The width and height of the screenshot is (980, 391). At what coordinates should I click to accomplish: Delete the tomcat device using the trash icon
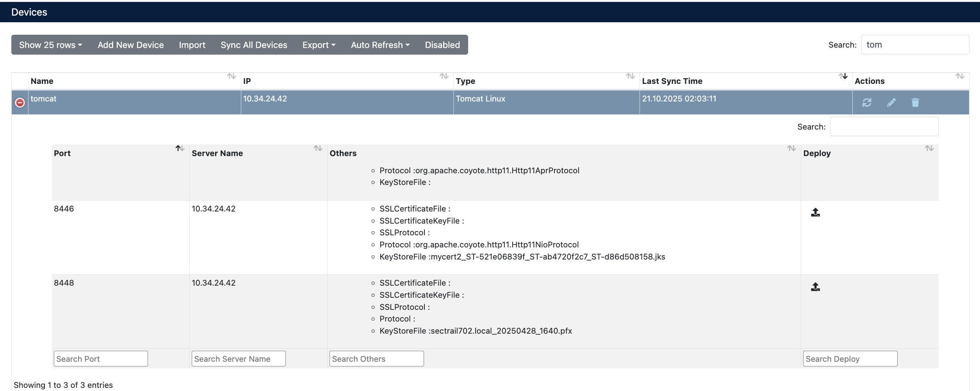pos(916,102)
